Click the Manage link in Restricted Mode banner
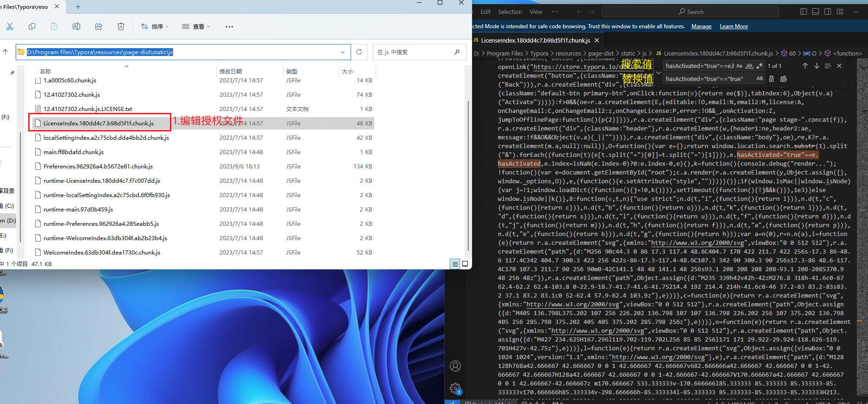Image resolution: width=868 pixels, height=404 pixels. [701, 26]
